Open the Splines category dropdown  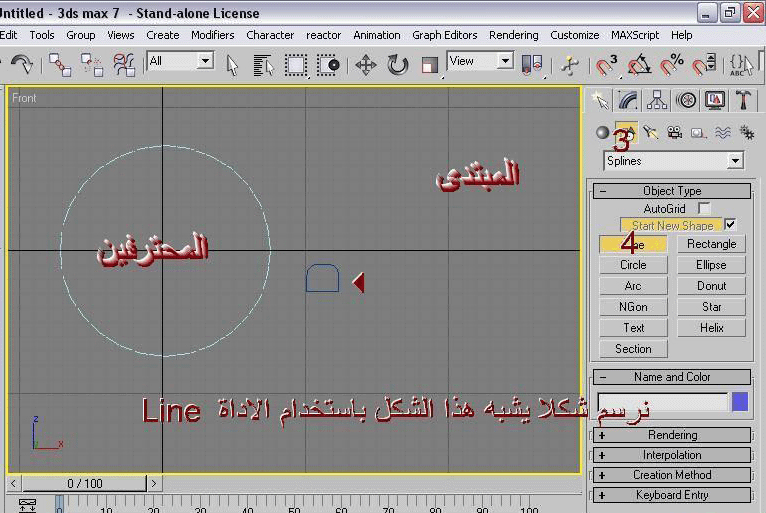735,161
